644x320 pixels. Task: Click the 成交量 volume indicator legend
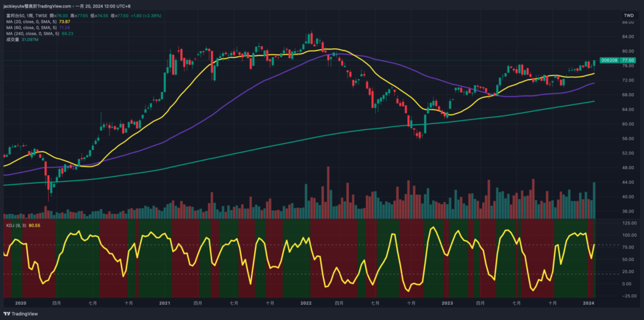pyautogui.click(x=13, y=39)
